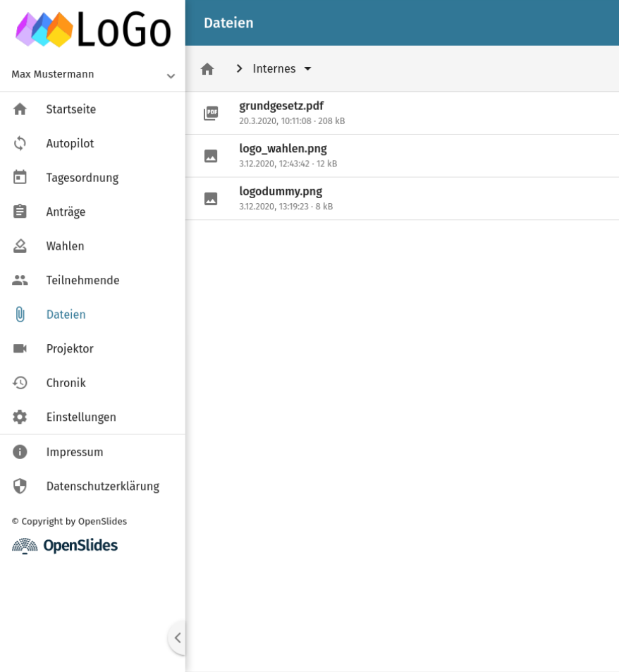Collapse the sidebar with the chevron button

coord(178,637)
